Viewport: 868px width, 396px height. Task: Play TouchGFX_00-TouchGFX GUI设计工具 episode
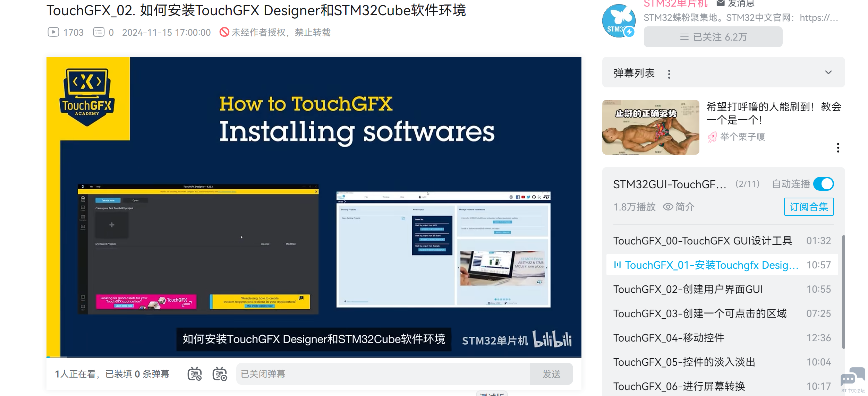pyautogui.click(x=722, y=241)
